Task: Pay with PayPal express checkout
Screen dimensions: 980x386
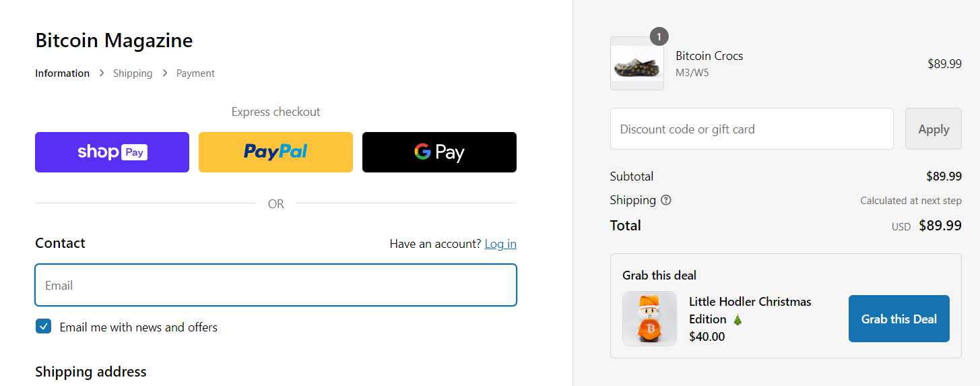Action: (275, 152)
